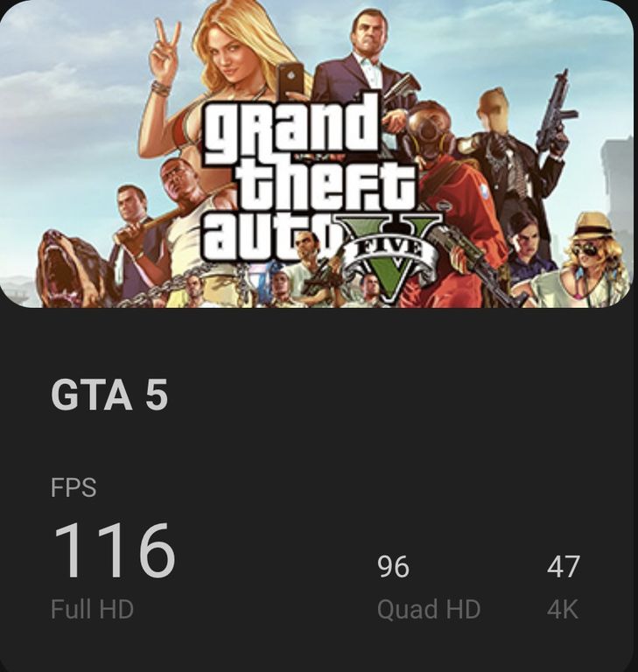
Task: Open the GTA 5 cover art thumbnail
Action: tap(317, 154)
